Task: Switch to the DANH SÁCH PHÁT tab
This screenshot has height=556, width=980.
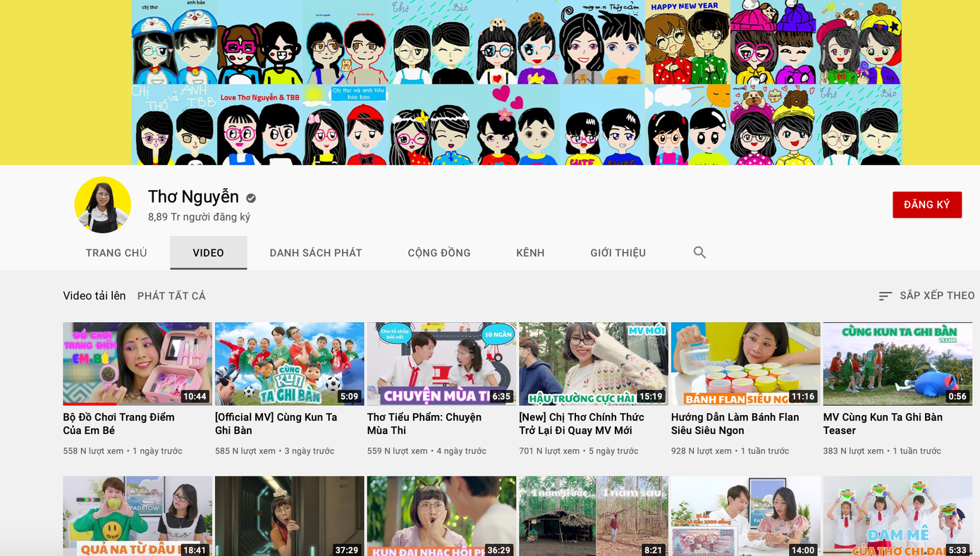Action: [316, 252]
